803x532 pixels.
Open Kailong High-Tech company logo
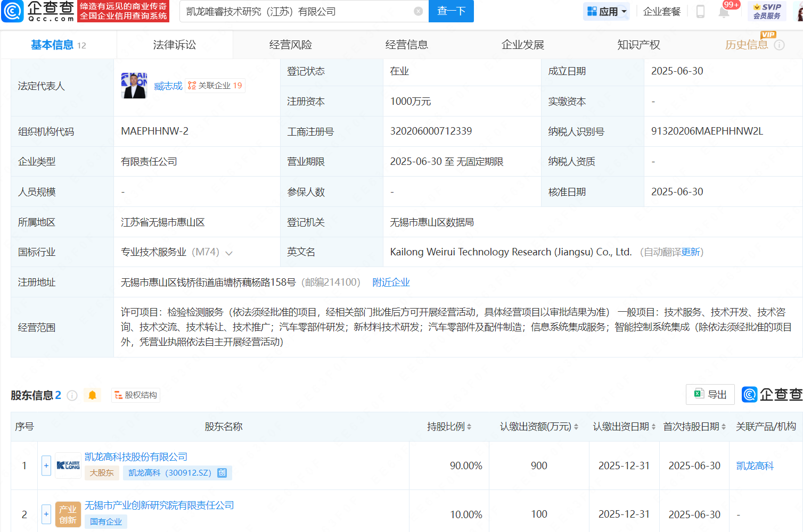[68, 465]
